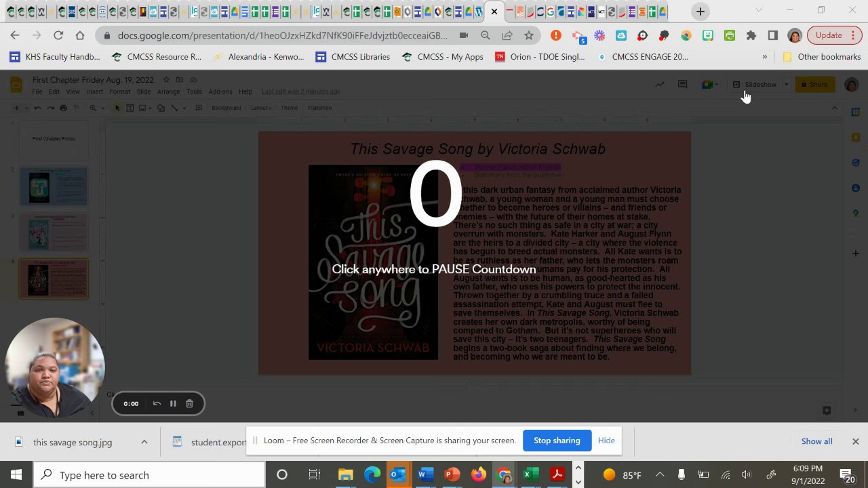Open the activity dashboard trend icon
The width and height of the screenshot is (868, 488).
coord(659,85)
